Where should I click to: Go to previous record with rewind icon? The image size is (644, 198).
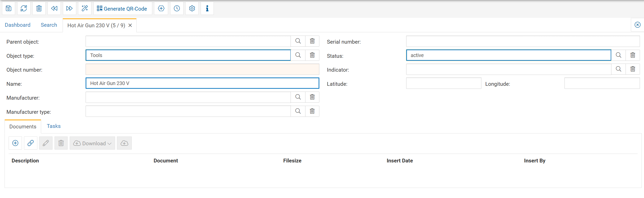click(x=54, y=9)
